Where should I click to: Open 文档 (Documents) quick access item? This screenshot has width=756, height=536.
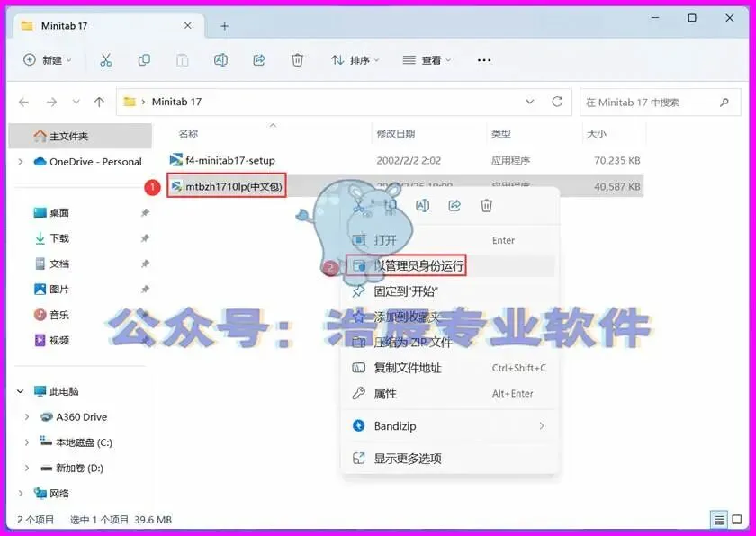pos(51,264)
